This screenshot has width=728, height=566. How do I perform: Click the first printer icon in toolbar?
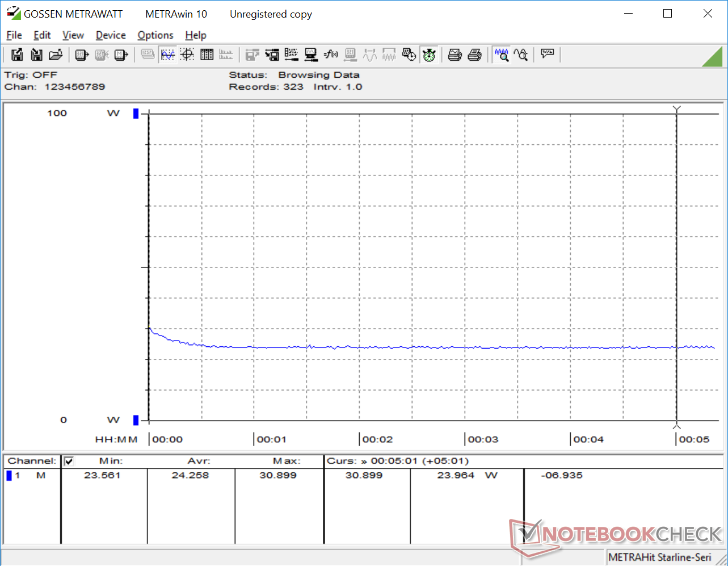click(x=455, y=54)
